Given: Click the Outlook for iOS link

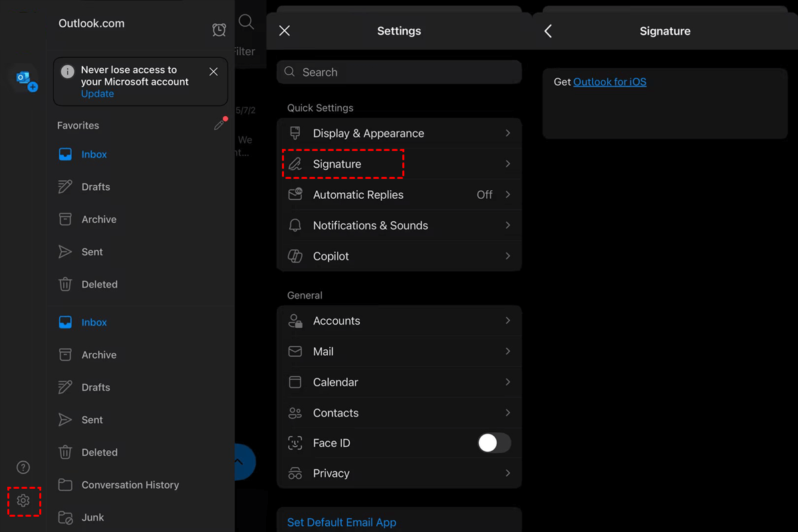Looking at the screenshot, I should coord(610,82).
